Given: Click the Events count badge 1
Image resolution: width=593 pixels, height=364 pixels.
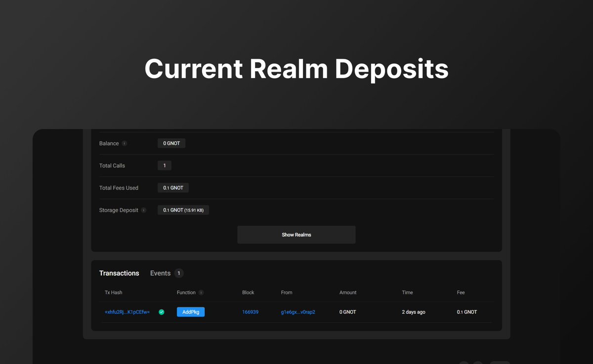Looking at the screenshot, I should click(x=179, y=273).
